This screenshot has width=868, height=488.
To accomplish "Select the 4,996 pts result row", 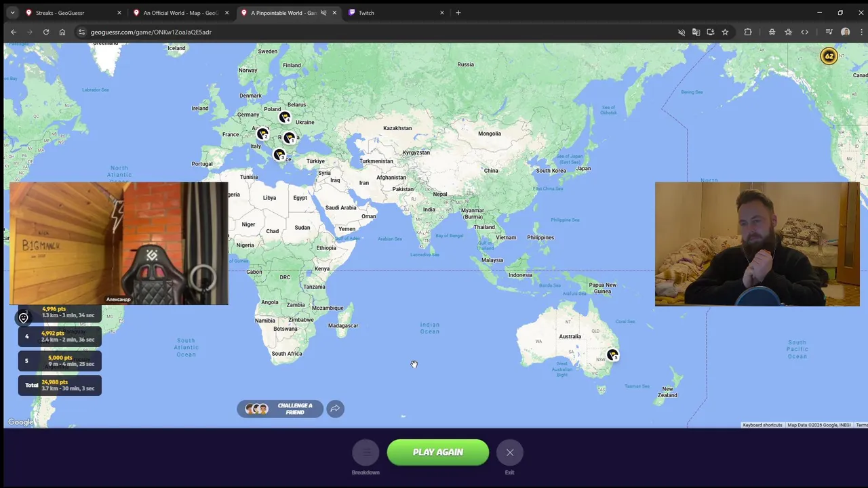I will coord(60,312).
